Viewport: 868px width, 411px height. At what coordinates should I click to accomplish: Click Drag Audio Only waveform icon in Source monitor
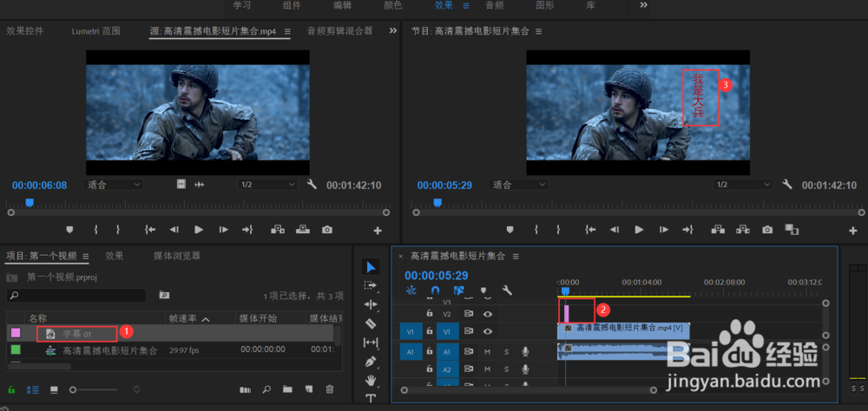[x=200, y=184]
